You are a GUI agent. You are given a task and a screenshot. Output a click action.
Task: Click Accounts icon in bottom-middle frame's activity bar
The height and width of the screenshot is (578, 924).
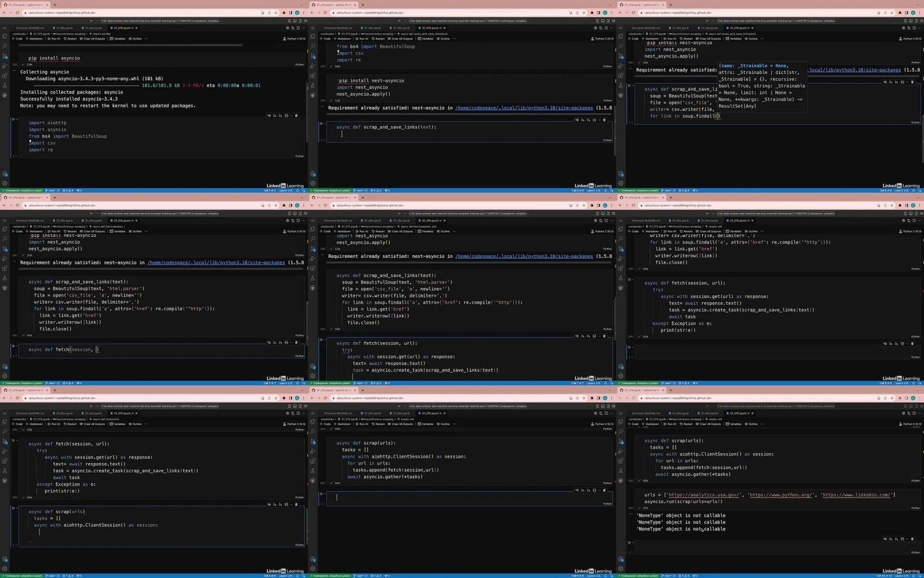313,559
